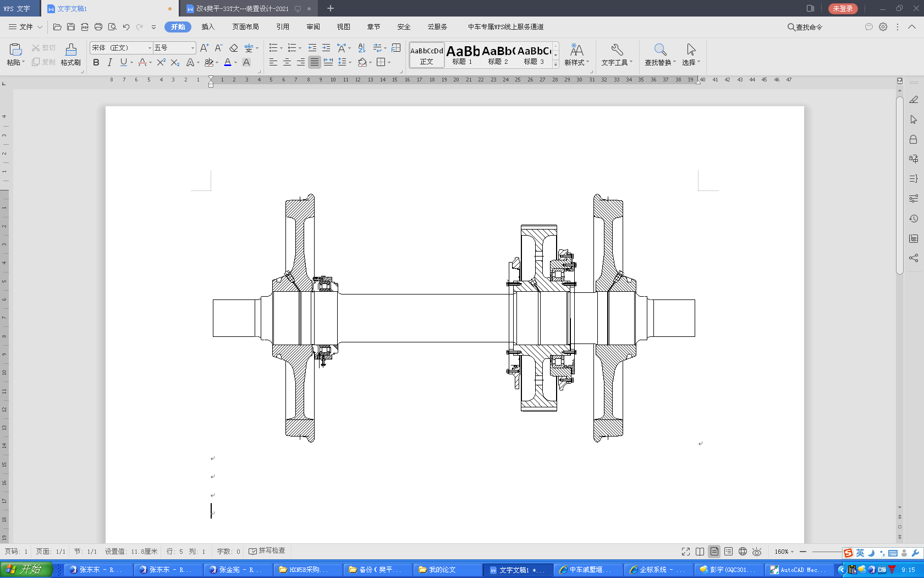Open the 中车专属WPS线上服务通道 link
The height and width of the screenshot is (578, 924).
tap(505, 26)
